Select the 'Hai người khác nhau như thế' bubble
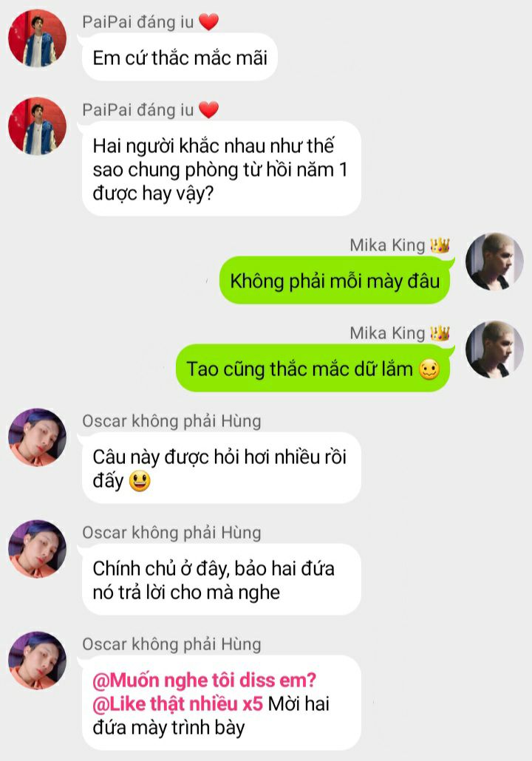 [x=222, y=169]
